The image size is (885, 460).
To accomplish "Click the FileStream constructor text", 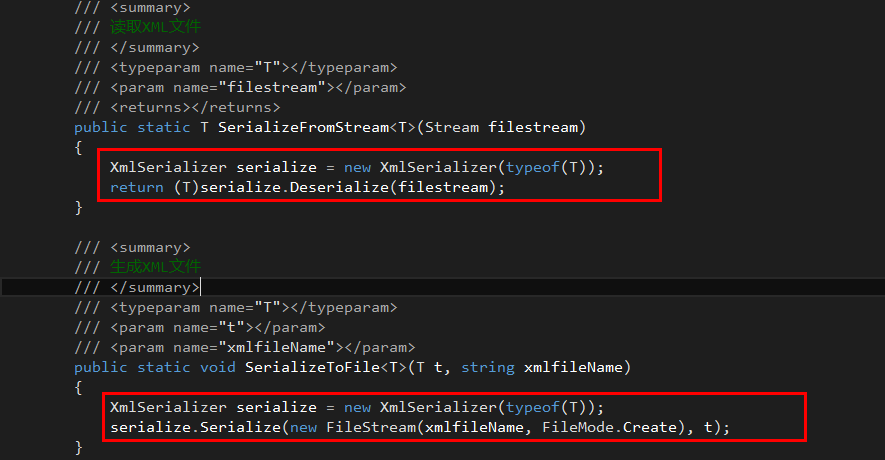I will click(371, 427).
